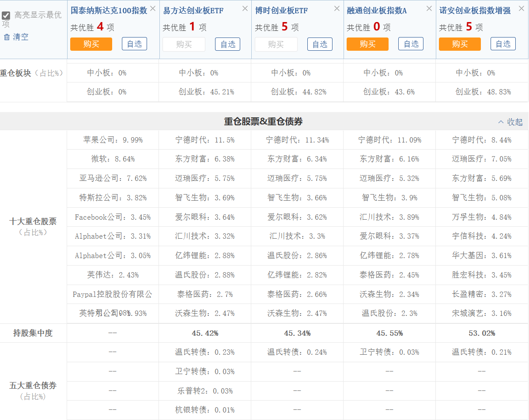
Task: Click 购买 button for 诺安创业板指数增强
Action: [460, 44]
